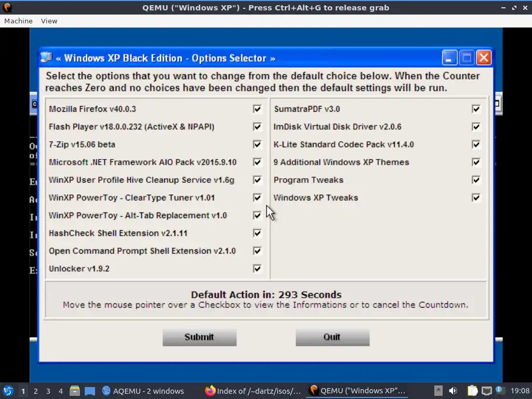Click the 'Mozilla Firefox v40.0.3' label
The width and height of the screenshot is (532, 399).
tap(92, 109)
